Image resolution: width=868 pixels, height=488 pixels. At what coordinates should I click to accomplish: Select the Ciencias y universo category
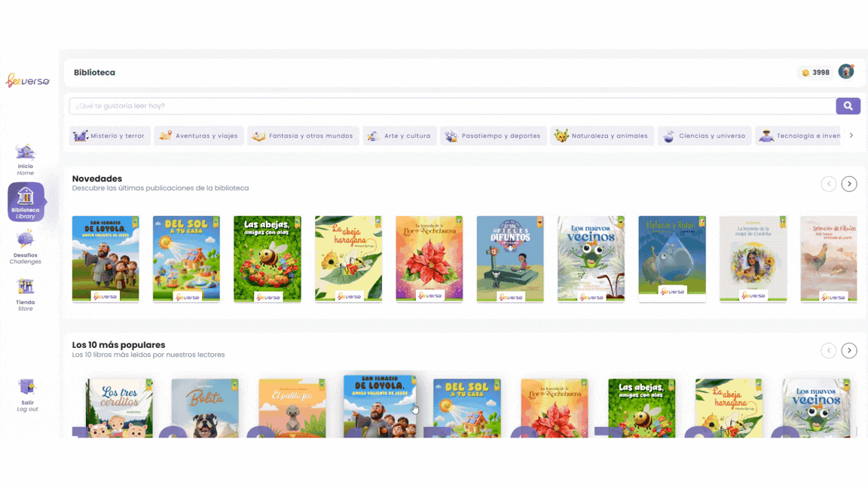coord(704,136)
